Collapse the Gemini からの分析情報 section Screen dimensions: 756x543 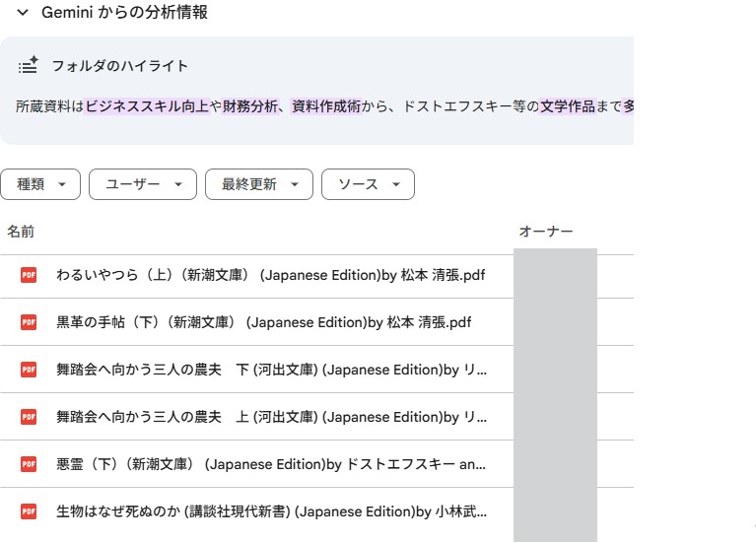click(x=22, y=13)
